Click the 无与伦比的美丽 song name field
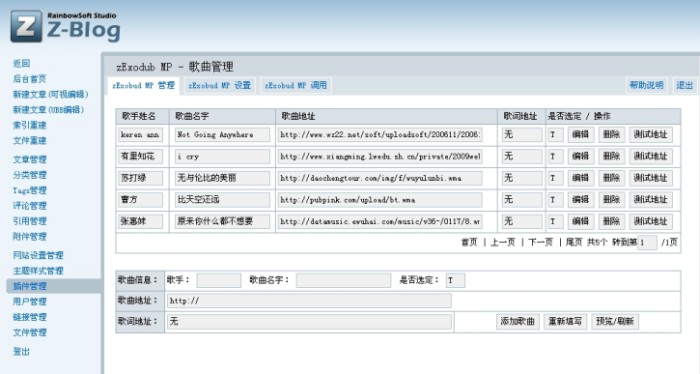The image size is (700, 374). (222, 178)
